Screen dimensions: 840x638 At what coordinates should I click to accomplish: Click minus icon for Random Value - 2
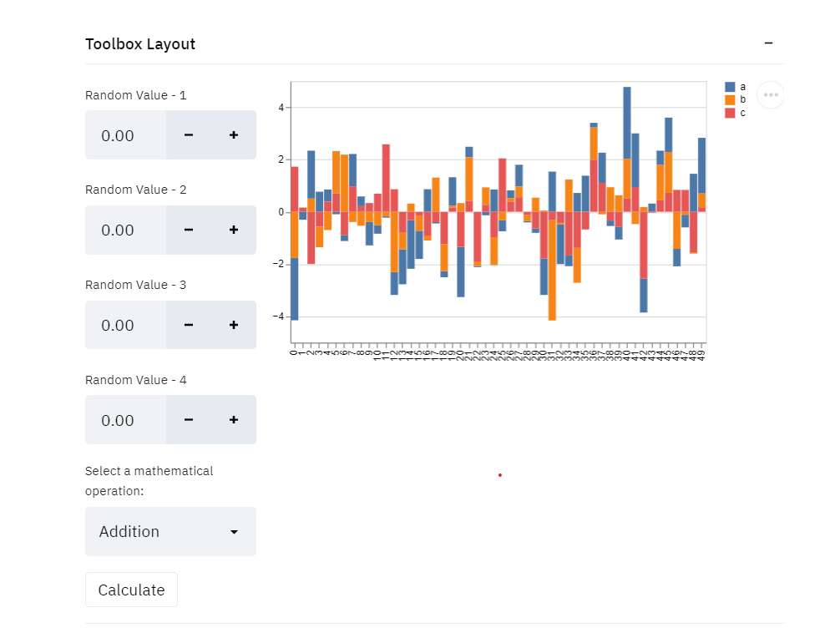point(189,230)
